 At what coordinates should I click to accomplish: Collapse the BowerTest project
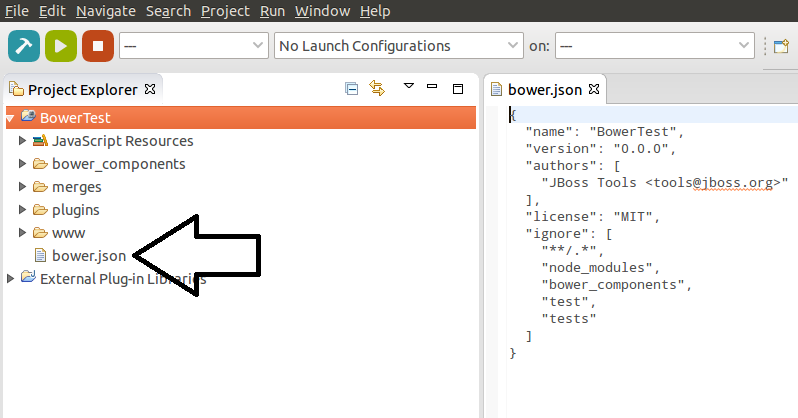coord(10,117)
